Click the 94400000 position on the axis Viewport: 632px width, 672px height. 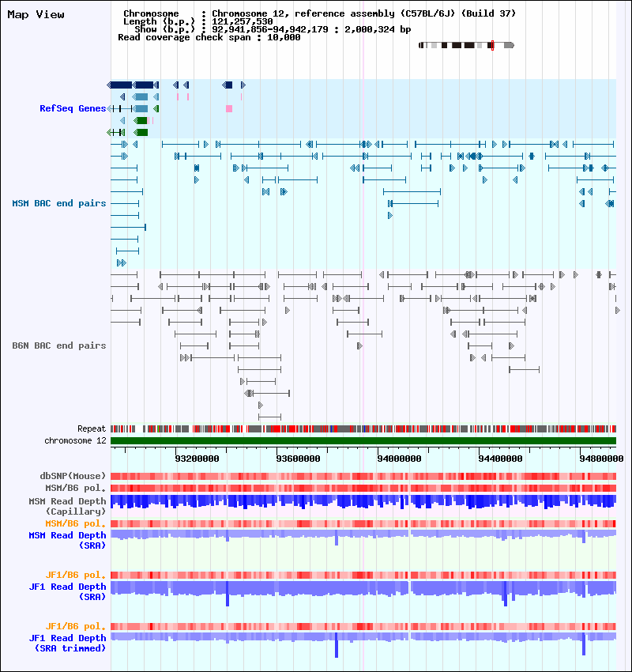[500, 459]
